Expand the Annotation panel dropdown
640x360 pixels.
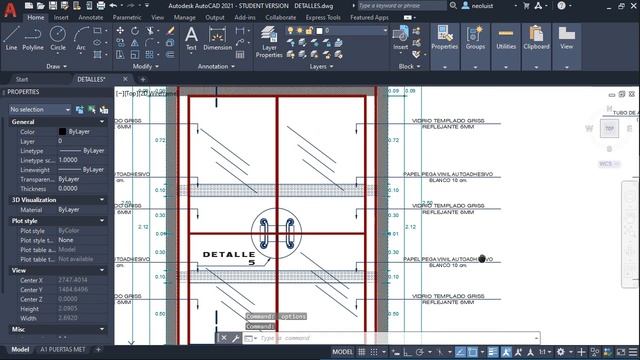point(216,66)
